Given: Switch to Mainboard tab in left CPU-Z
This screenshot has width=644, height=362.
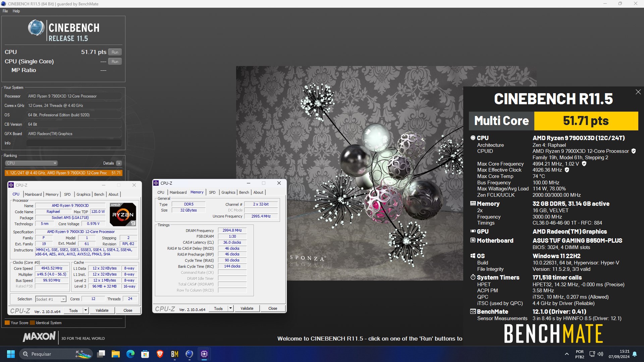Looking at the screenshot, I should (x=33, y=194).
